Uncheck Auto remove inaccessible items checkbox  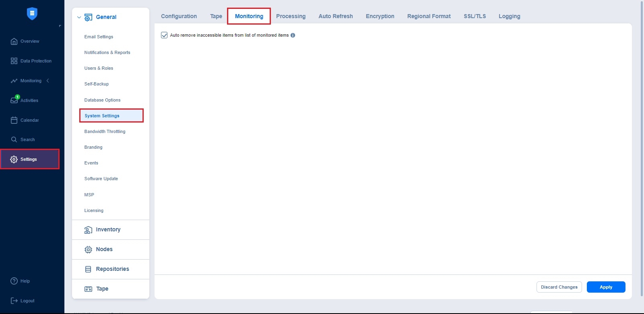(164, 35)
